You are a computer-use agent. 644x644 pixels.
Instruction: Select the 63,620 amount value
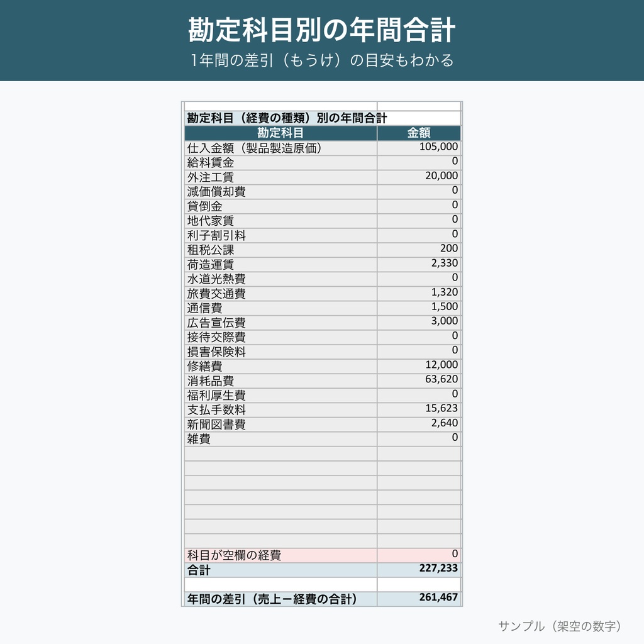tap(441, 379)
